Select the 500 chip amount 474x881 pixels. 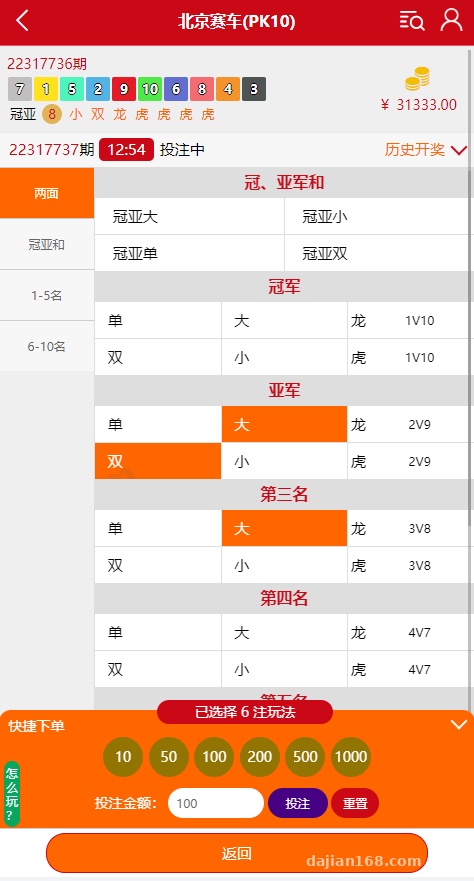306,757
